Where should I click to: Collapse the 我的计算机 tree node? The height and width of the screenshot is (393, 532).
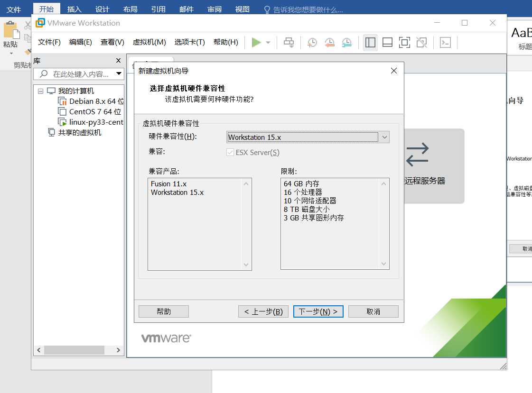(40, 91)
